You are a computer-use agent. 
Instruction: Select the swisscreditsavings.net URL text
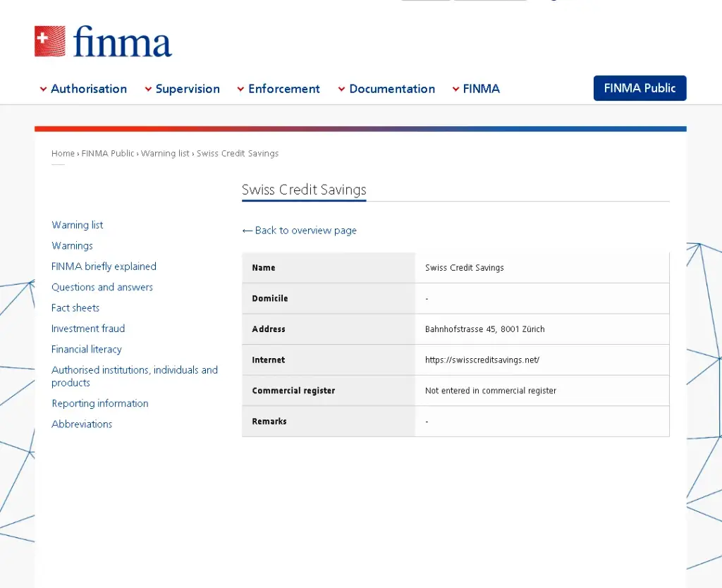[482, 360]
